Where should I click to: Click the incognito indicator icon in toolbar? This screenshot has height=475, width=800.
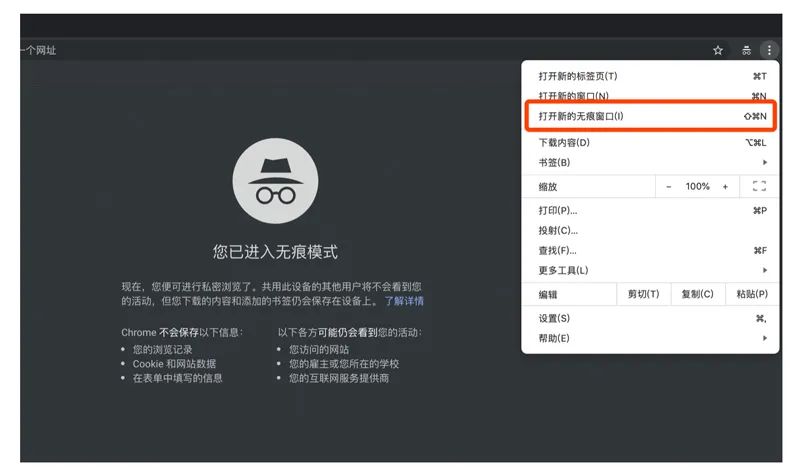(x=746, y=50)
